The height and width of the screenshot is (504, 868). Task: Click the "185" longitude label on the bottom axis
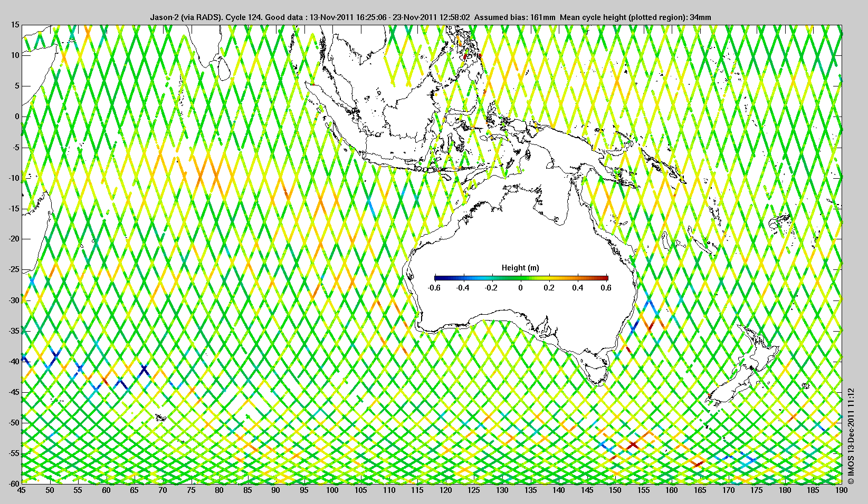pyautogui.click(x=813, y=490)
